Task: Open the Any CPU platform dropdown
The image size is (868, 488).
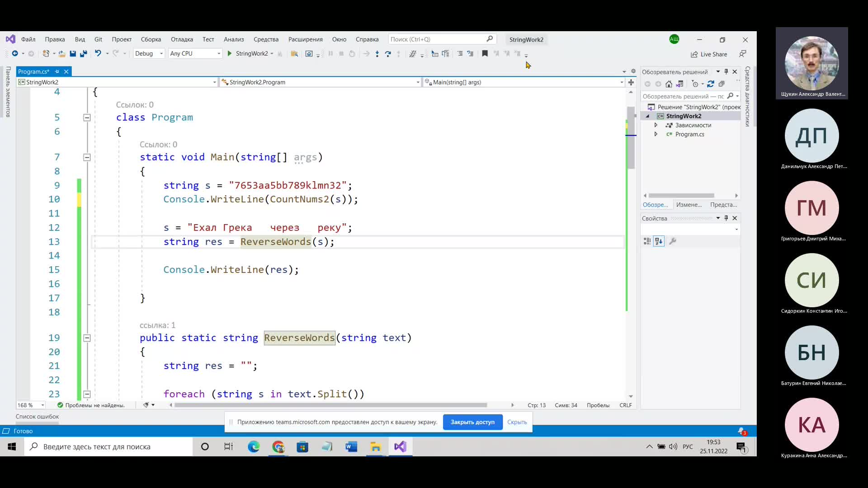Action: point(195,53)
